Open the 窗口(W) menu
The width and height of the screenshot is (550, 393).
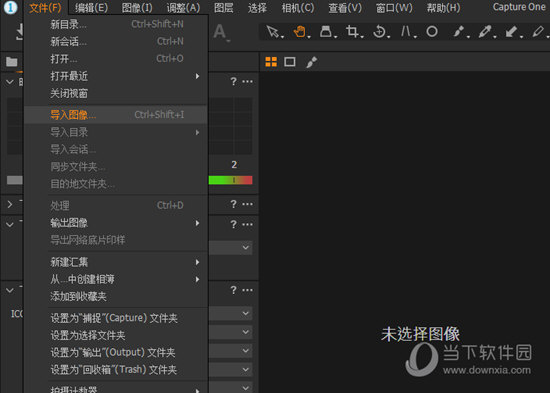pos(394,7)
